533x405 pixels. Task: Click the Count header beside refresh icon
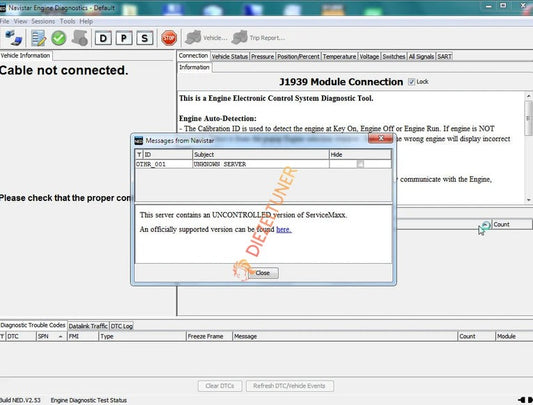pyautogui.click(x=512, y=224)
